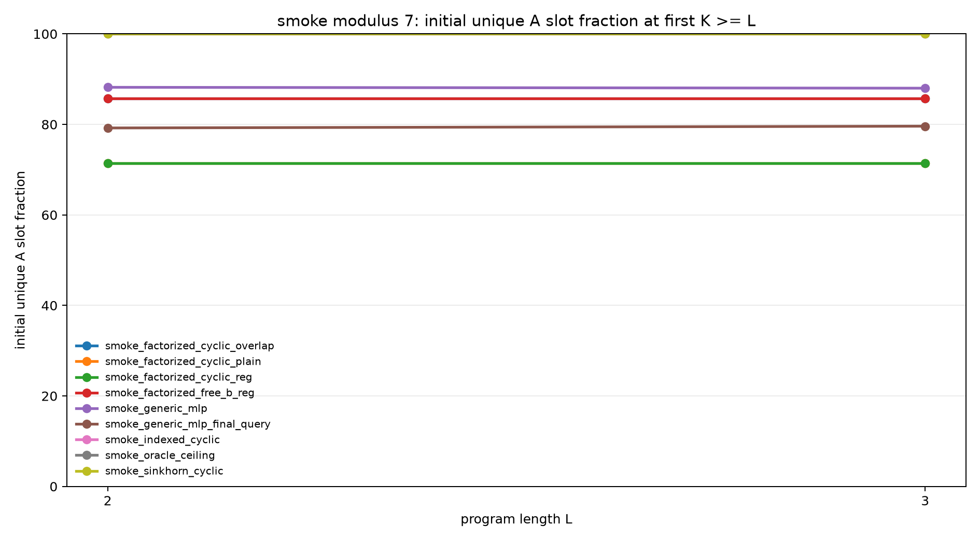
Task: Click the purple data point at L=2
Action: [108, 87]
